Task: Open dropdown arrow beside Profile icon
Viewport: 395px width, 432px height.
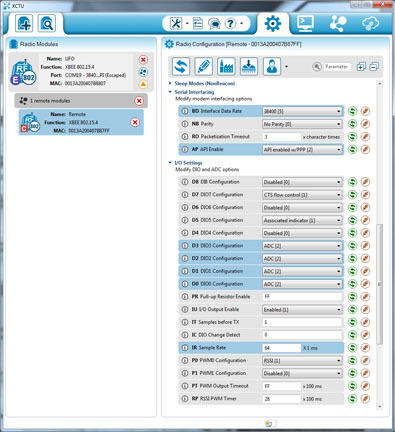Action: coord(286,66)
